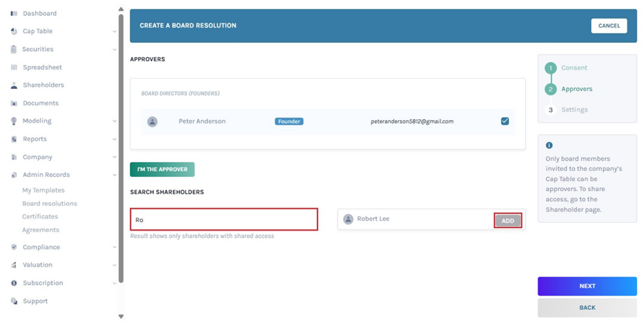Click Robert Lee's avatar icon
Screen dimensions: 644x326
point(349,219)
